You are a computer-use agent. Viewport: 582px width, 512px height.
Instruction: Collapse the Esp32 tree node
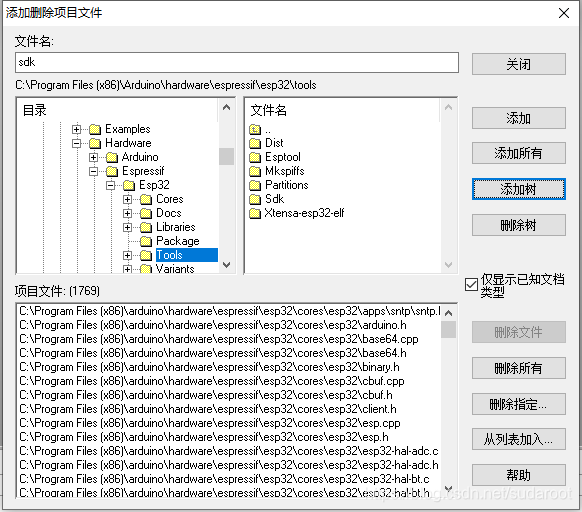[111, 185]
